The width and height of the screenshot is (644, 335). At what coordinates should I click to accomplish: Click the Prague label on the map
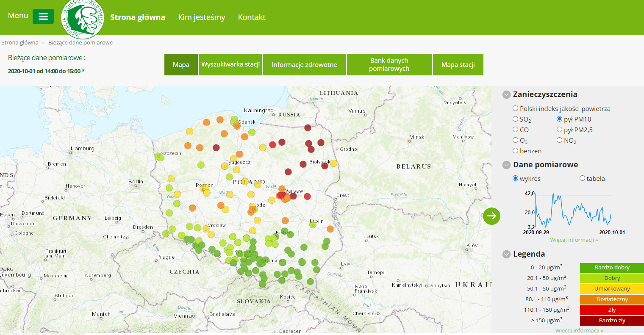[x=165, y=257]
